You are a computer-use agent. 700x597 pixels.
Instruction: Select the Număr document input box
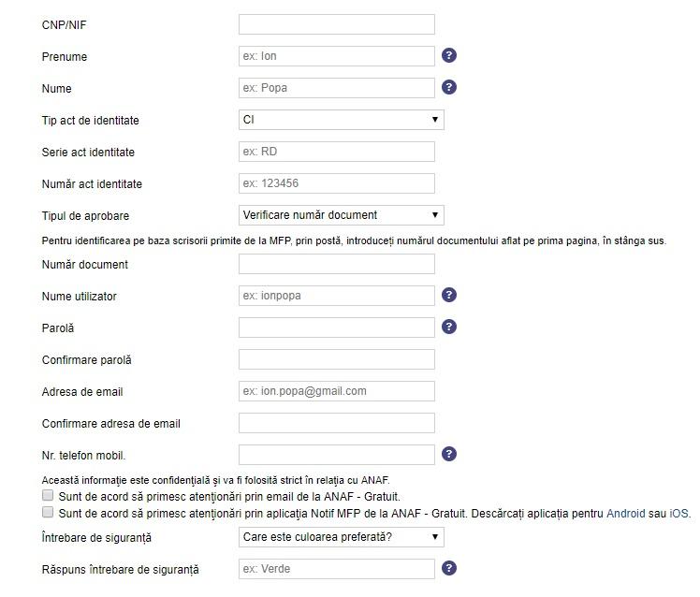[x=337, y=264]
